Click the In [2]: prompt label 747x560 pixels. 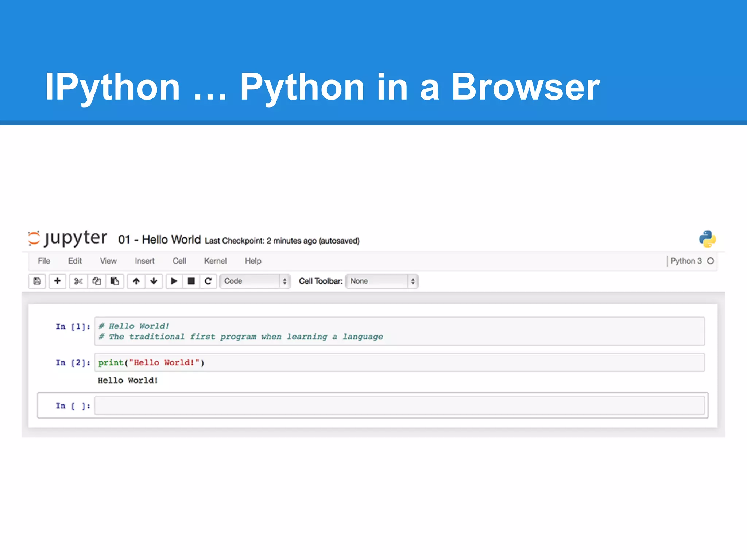pos(73,363)
